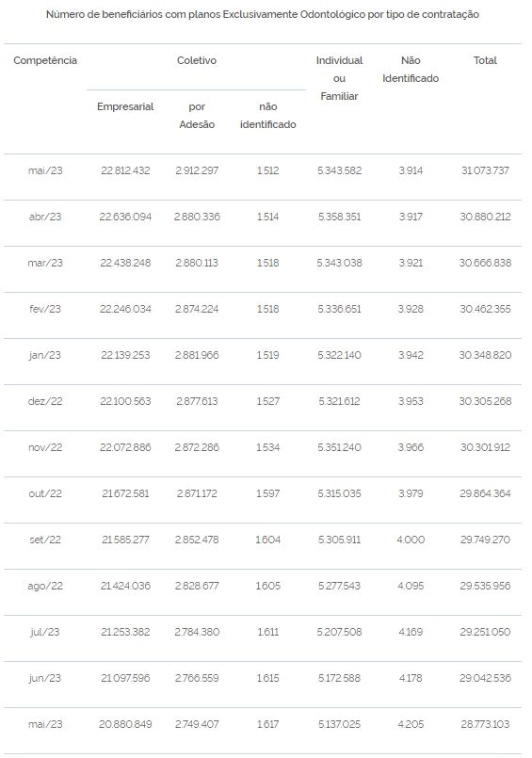Select the Empresarial value 22.636.094
Viewport: 532px width, 758px height.
coord(125,217)
